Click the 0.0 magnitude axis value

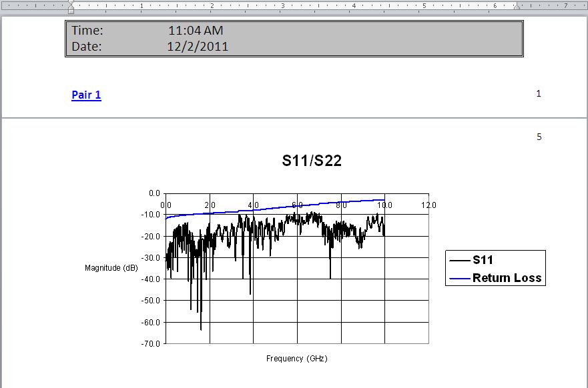point(154,193)
